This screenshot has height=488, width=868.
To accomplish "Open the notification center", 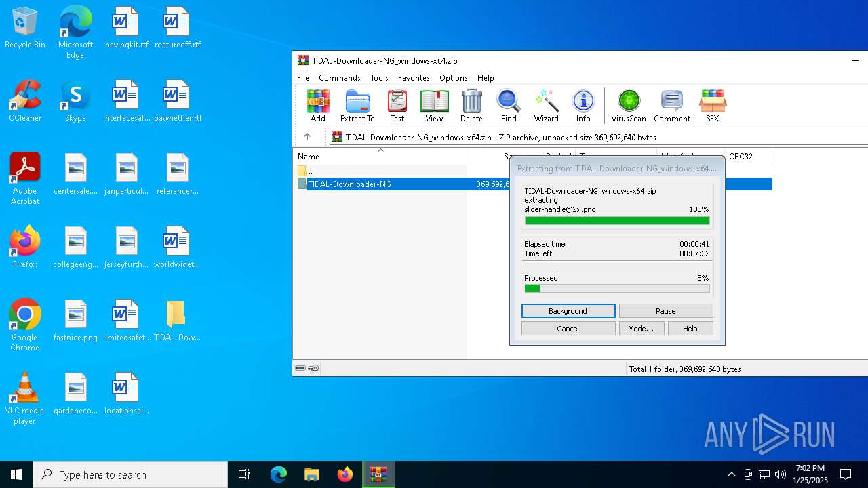I will pos(846,474).
